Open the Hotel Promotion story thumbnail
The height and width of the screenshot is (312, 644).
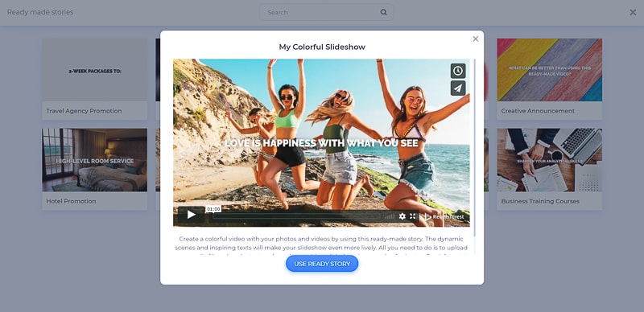[94, 160]
